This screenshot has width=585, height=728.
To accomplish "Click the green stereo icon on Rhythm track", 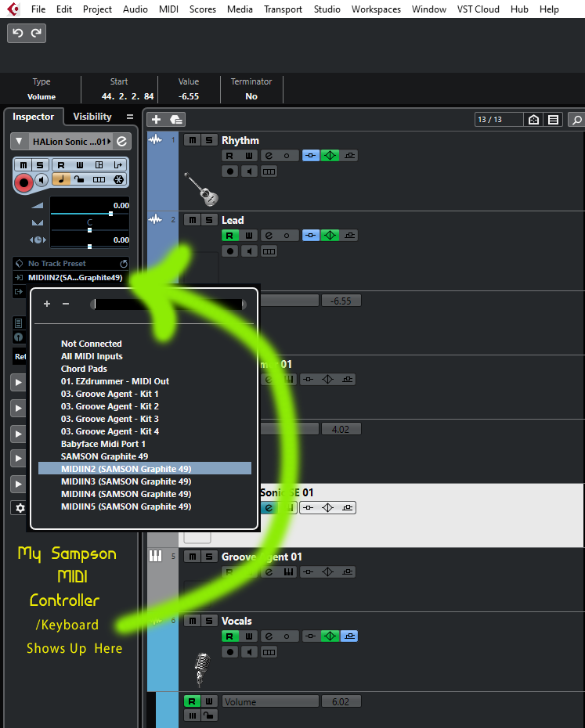I will 330,156.
